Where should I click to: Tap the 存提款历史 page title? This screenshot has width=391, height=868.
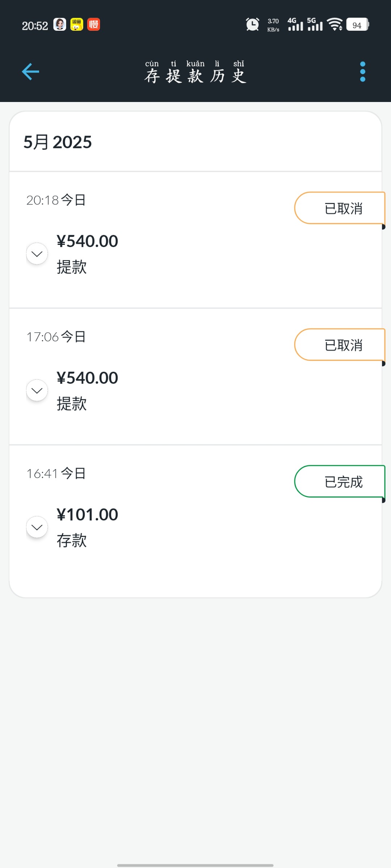click(195, 72)
